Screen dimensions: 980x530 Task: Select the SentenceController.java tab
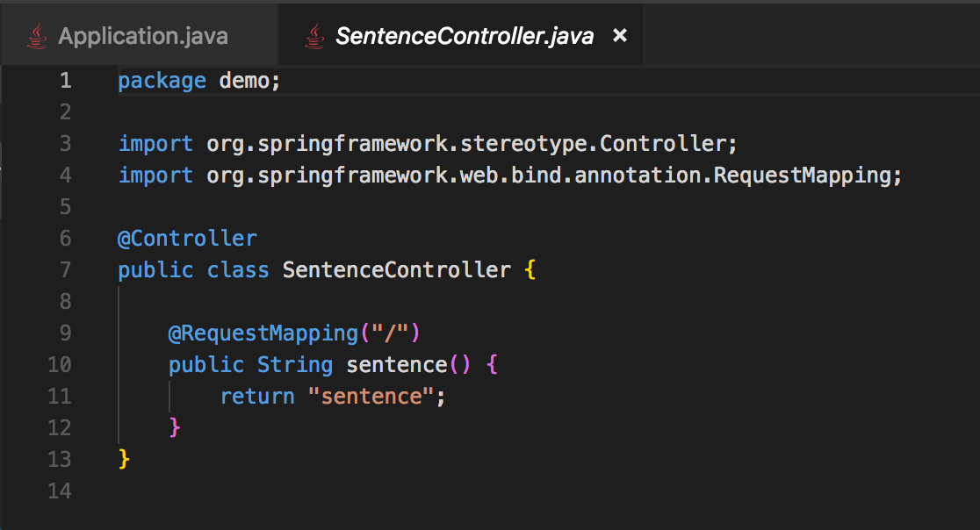click(465, 36)
